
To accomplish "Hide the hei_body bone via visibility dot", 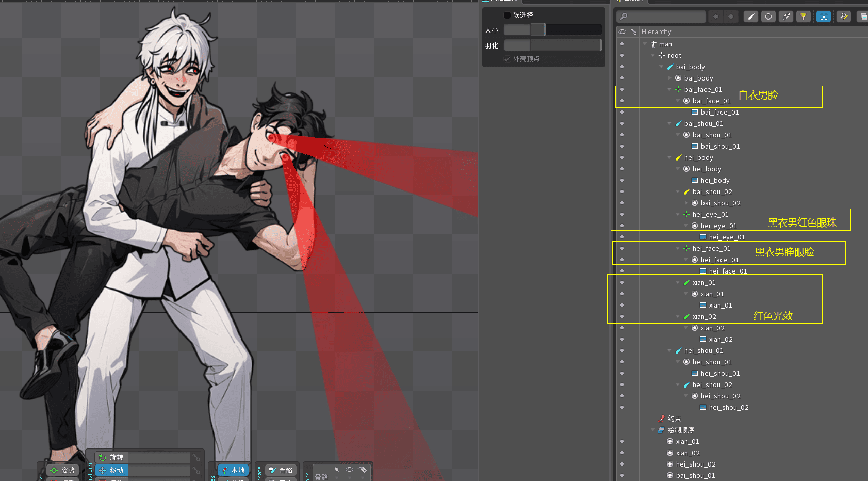I will tap(622, 157).
